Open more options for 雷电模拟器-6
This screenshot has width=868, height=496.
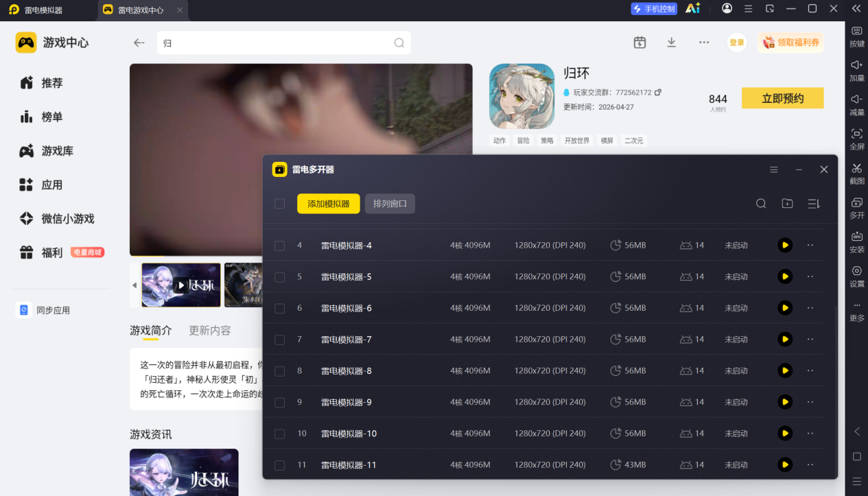[810, 308]
